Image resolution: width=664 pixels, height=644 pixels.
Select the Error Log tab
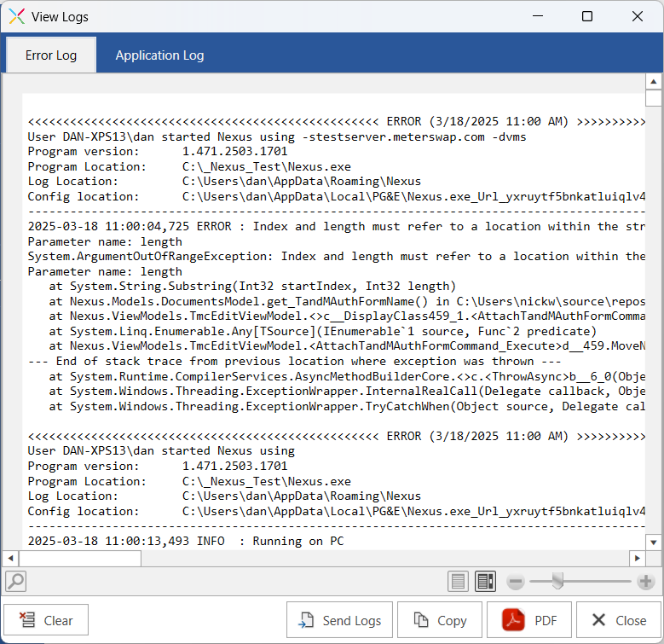pos(51,55)
